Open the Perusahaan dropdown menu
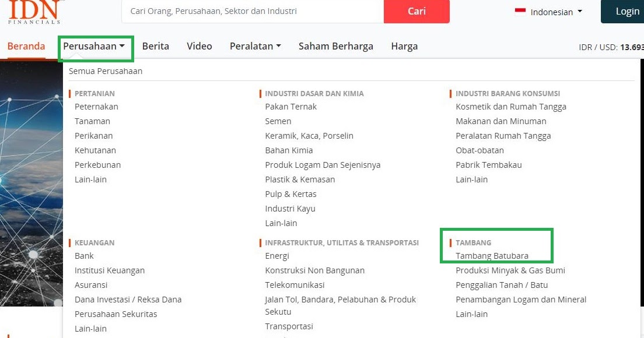Image resolution: width=644 pixels, height=338 pixels. (x=95, y=46)
